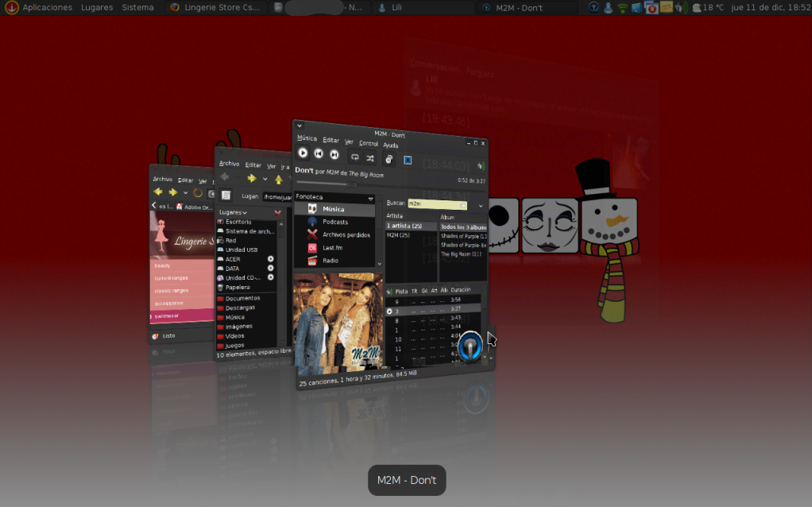Sort tracks by the Duración column header

click(x=460, y=290)
